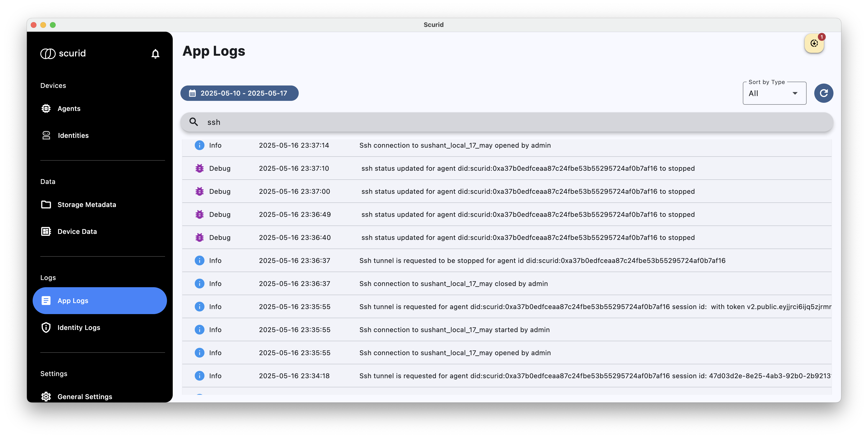Click the scurid logo
The image size is (868, 438).
pos(63,53)
